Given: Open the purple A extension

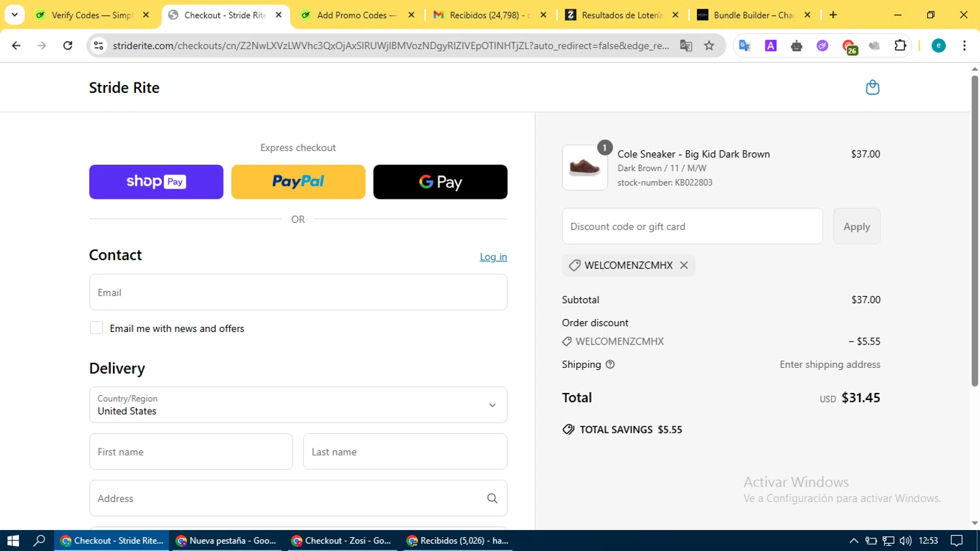Looking at the screenshot, I should [771, 46].
